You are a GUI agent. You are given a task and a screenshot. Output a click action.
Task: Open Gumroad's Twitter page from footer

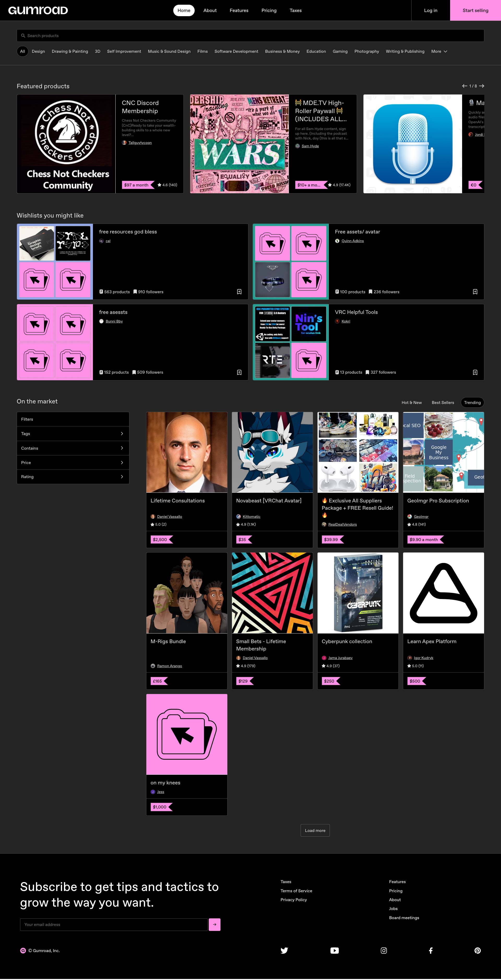click(284, 950)
